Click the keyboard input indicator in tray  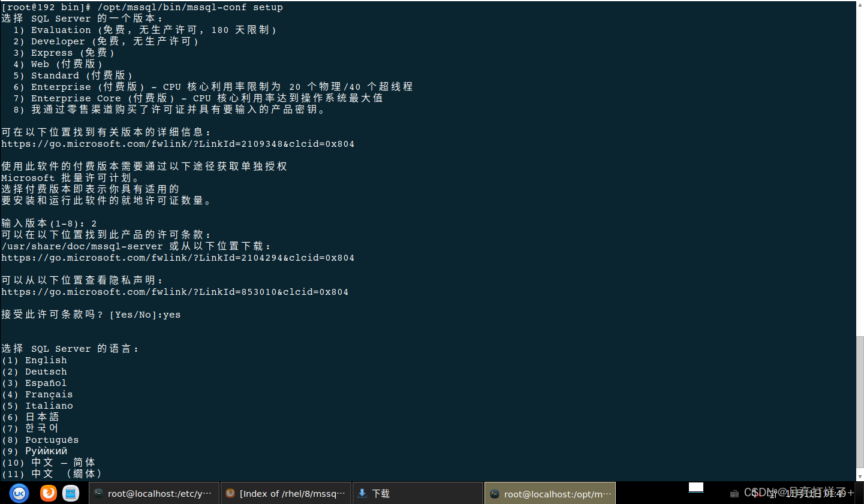[x=734, y=494]
